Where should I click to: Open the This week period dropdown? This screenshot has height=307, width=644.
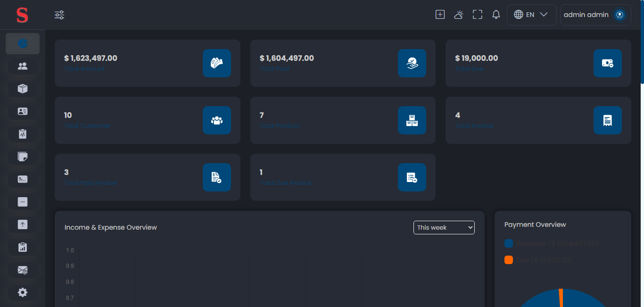pos(444,227)
